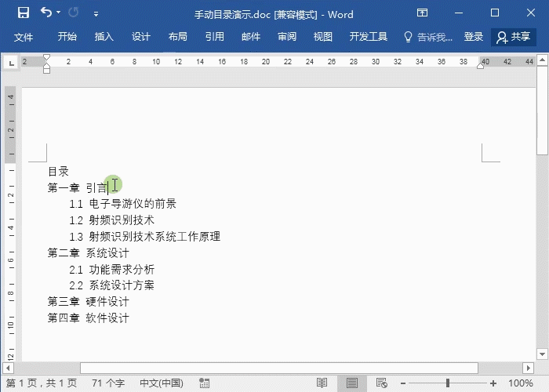Click the horizontal scrollbar left arrow
The height and width of the screenshot is (392, 549).
(x=8, y=368)
